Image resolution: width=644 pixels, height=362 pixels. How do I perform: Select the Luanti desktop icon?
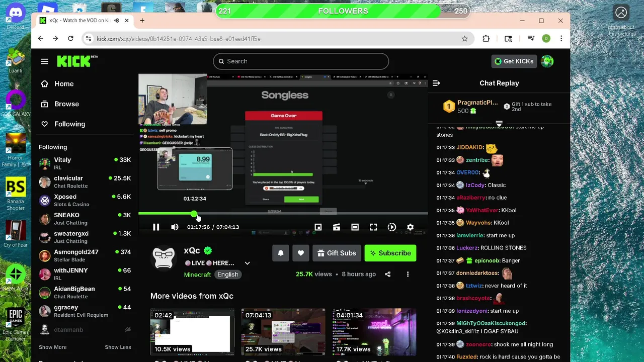click(x=16, y=62)
